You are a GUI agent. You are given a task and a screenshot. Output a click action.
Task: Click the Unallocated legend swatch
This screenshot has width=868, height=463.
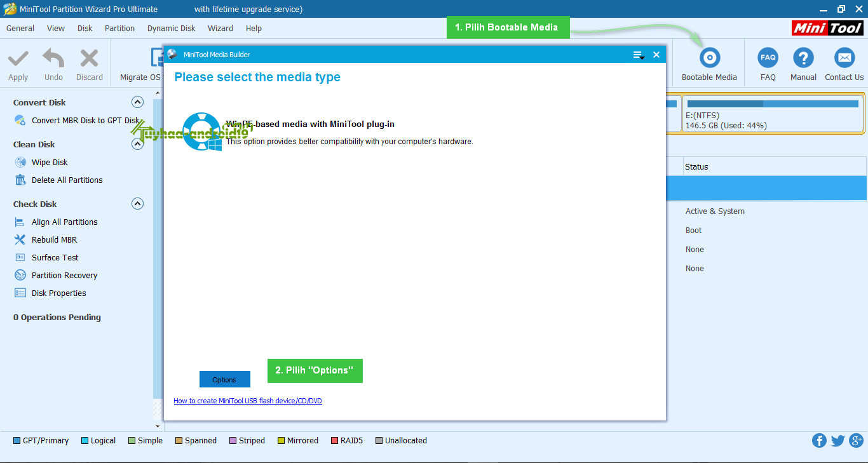tap(379, 440)
